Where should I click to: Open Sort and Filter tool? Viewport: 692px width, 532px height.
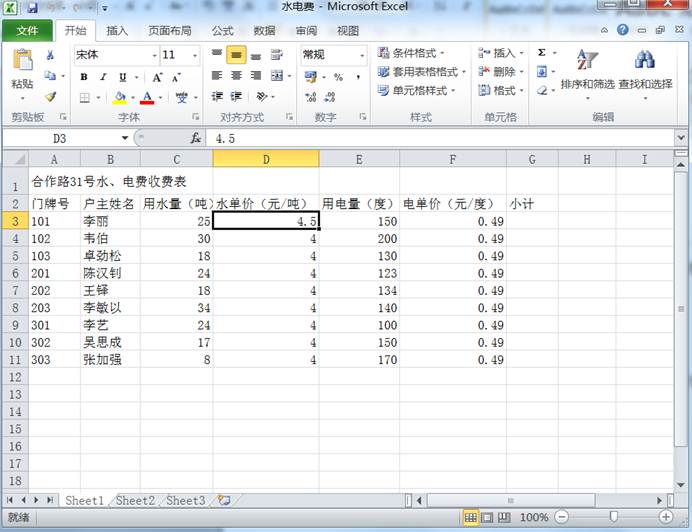587,68
